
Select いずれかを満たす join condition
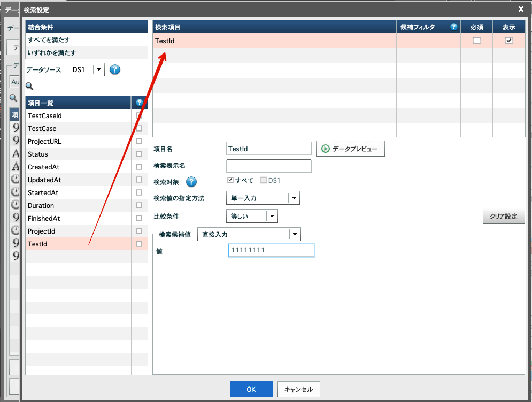tap(87, 52)
